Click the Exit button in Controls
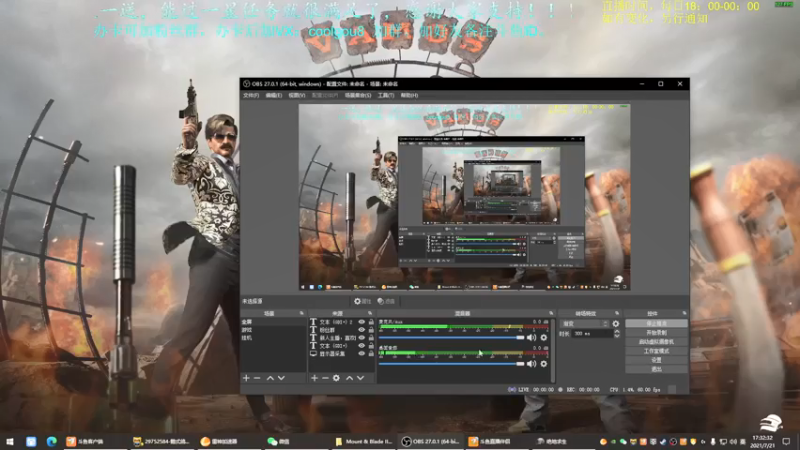Screen dimensions: 800x450 tap(656, 369)
